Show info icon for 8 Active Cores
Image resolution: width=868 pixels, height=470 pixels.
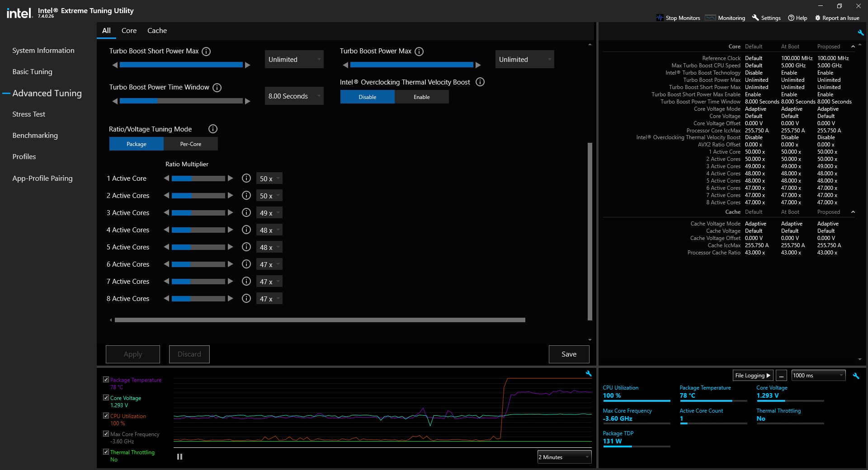[246, 298]
